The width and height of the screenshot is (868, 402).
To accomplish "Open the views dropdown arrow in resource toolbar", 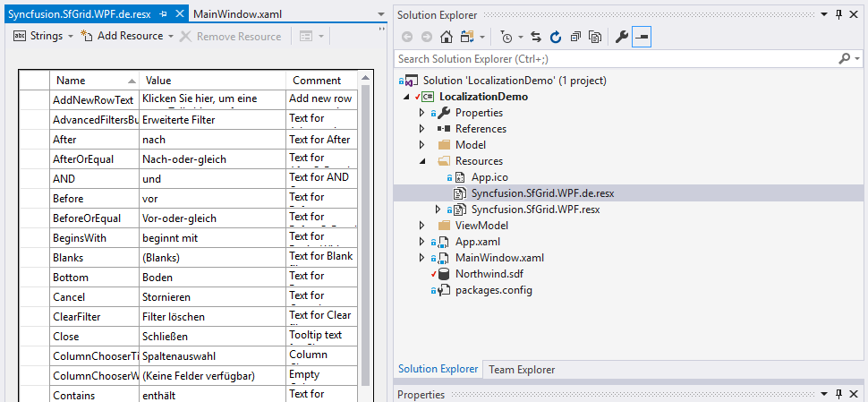I will 320,37.
